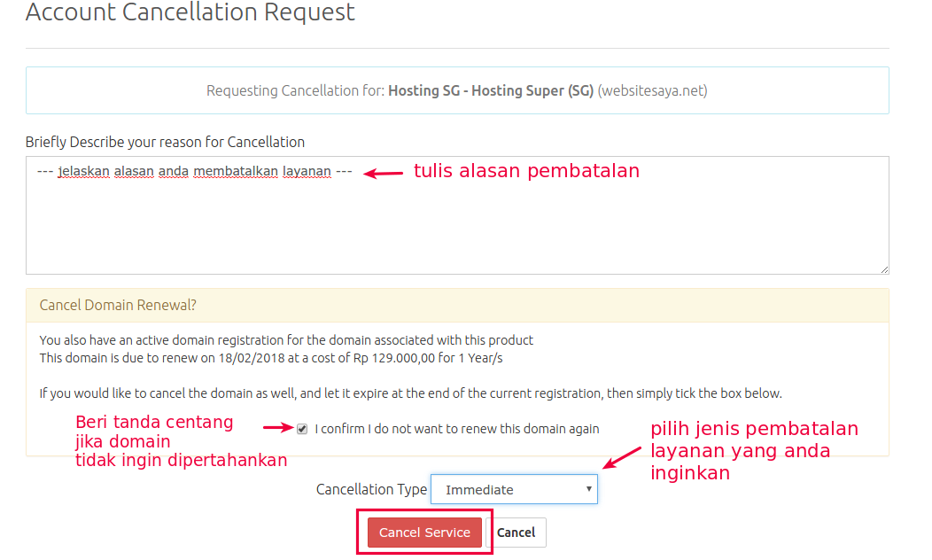Click the 'Beri tanda centang' annotation text
Image resolution: width=932 pixels, height=560 pixels.
click(155, 423)
